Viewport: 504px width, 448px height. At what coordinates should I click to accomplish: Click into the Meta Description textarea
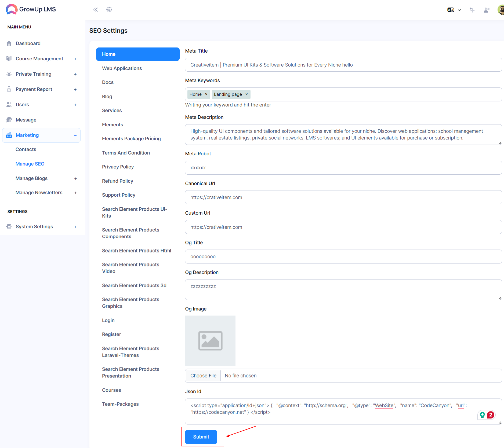click(x=343, y=135)
